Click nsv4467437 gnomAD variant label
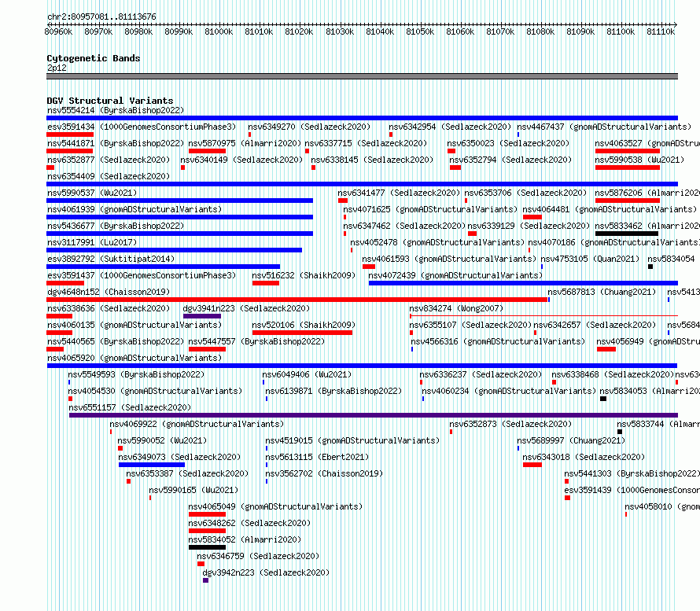This screenshot has width=700, height=611. click(x=604, y=127)
